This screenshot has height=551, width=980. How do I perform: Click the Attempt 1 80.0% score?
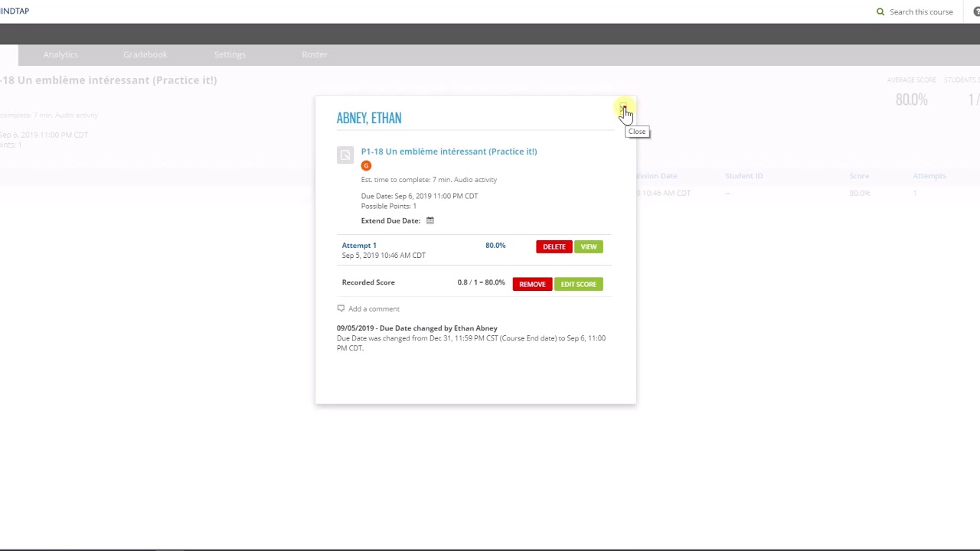pos(495,246)
